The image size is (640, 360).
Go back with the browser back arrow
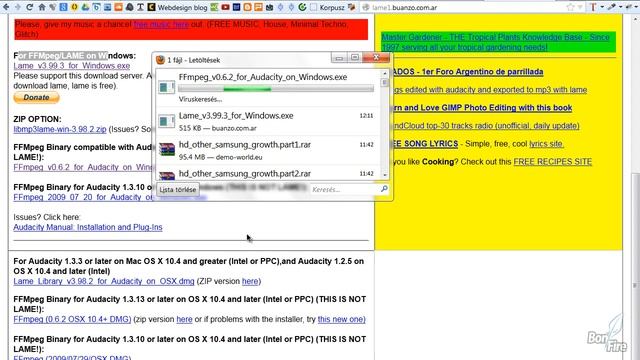click(6, 7)
